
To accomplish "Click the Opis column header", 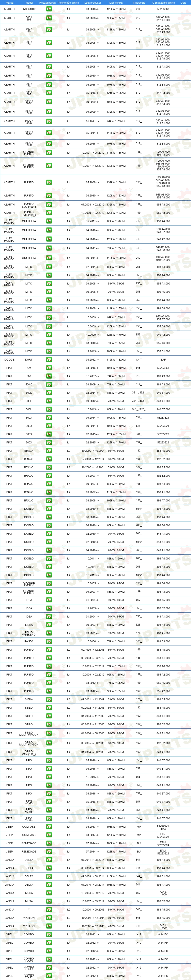I will pyautogui.click(x=183, y=2).
